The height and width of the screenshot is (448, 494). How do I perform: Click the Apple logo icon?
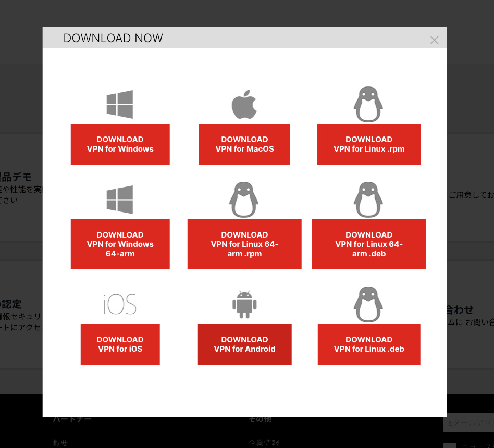click(x=244, y=104)
